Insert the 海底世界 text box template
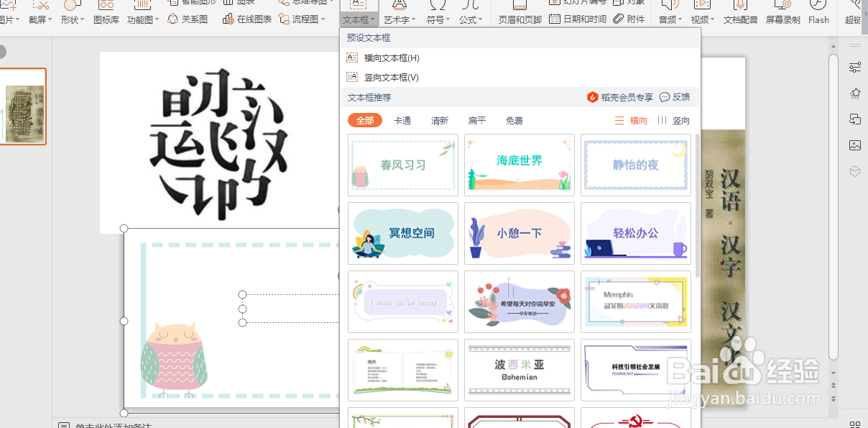This screenshot has width=868, height=428. (520, 165)
